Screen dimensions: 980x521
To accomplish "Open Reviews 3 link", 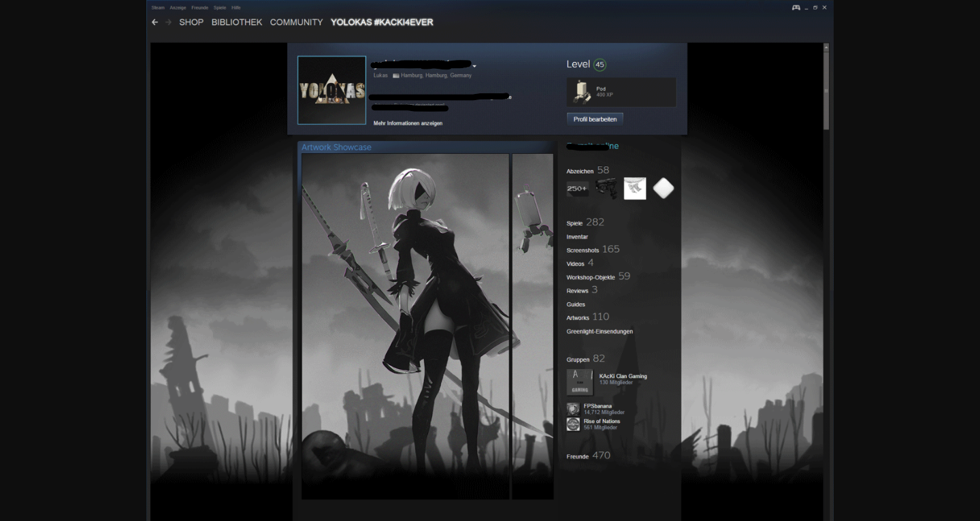I will click(x=582, y=290).
